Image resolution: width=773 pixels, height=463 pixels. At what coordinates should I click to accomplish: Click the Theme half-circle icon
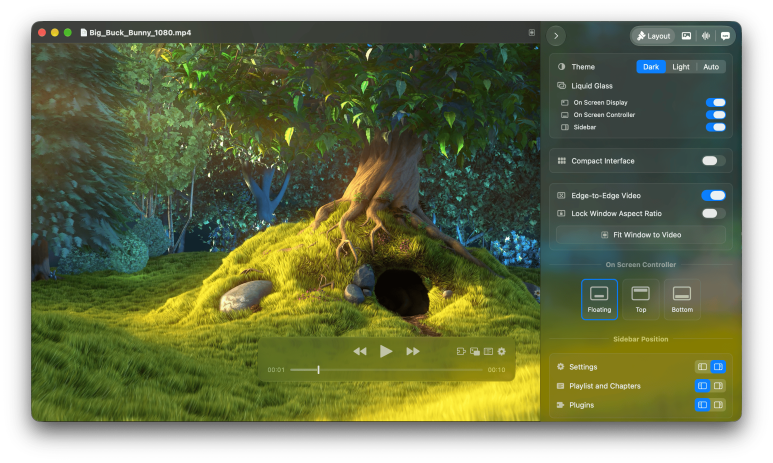tap(561, 67)
